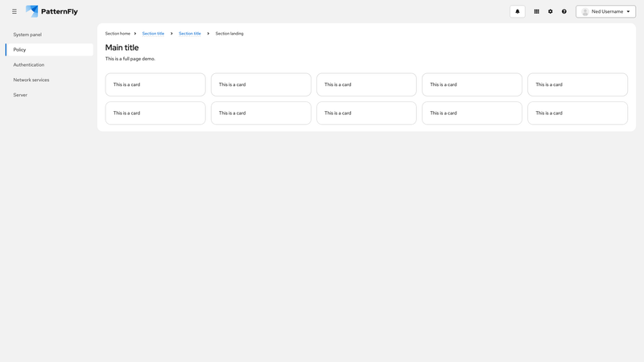Open the application launcher grid
Viewport: 644px width, 362px height.
point(536,11)
